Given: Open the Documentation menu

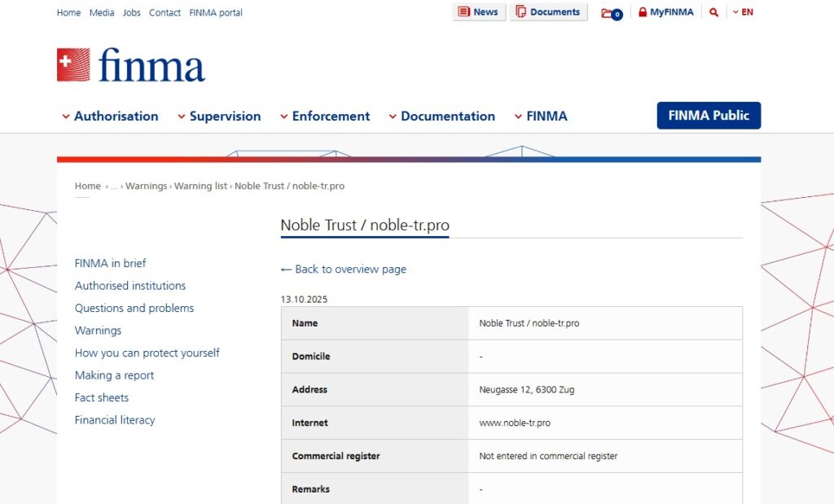Looking at the screenshot, I should pos(441,116).
